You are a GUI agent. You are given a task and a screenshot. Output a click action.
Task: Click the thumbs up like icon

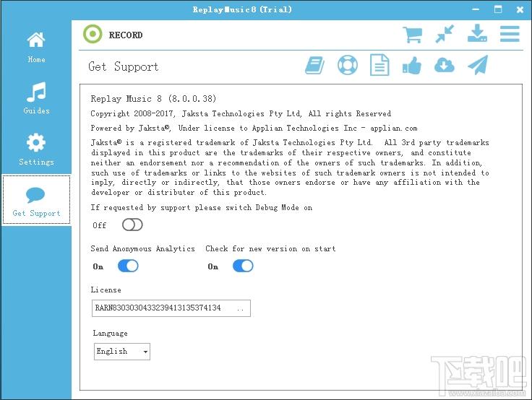tap(412, 65)
